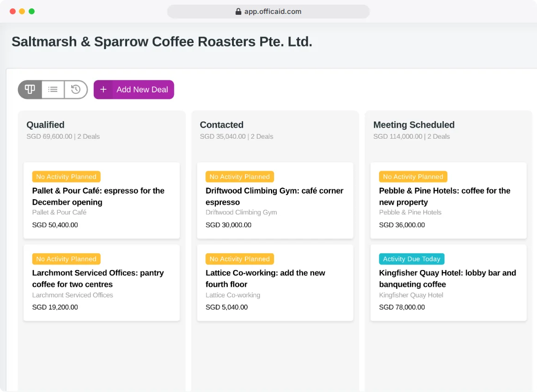The height and width of the screenshot is (392, 537).
Task: Click the Kingfisher Quay Hotel company name
Action: [x=411, y=295]
